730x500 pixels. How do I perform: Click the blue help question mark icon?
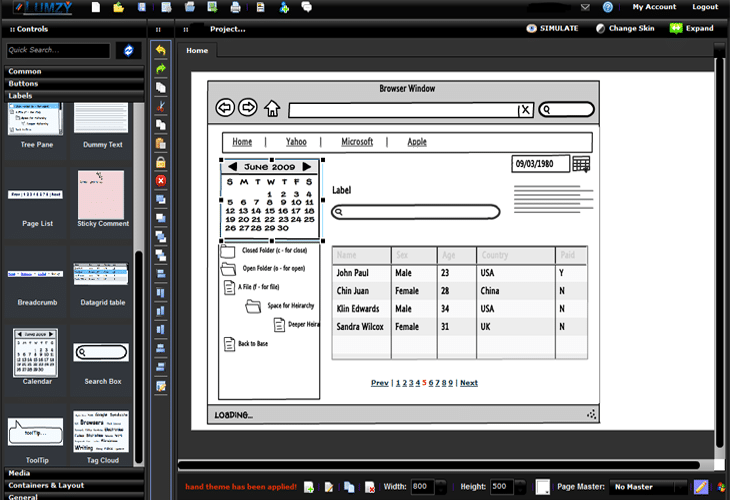tap(608, 7)
